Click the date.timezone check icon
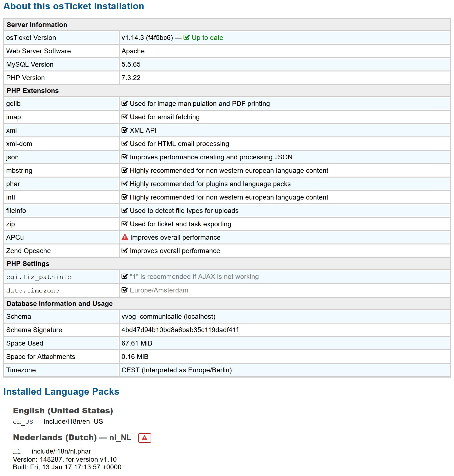Viewport: 454px width, 476px height. pos(124,290)
